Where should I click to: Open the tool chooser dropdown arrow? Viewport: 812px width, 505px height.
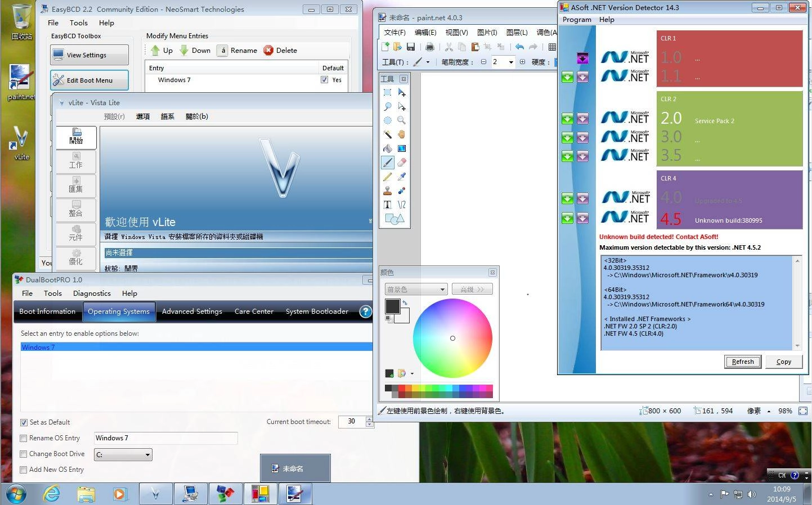[428, 62]
